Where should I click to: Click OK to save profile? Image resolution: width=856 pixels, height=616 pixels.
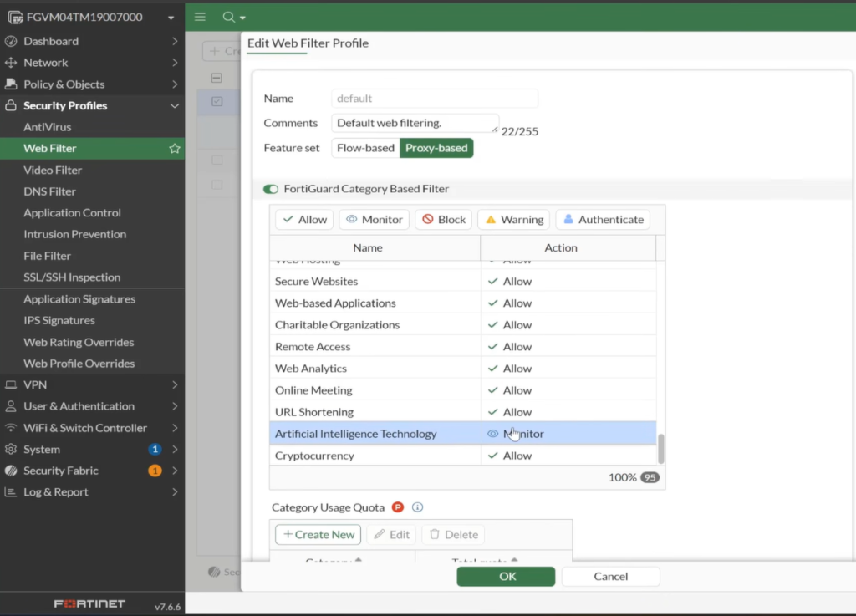506,577
